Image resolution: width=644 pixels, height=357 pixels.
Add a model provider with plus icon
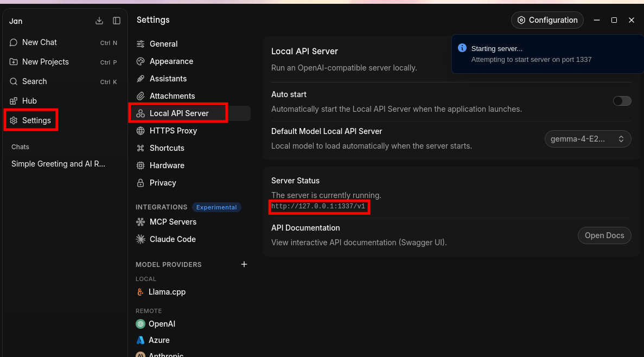coord(244,264)
